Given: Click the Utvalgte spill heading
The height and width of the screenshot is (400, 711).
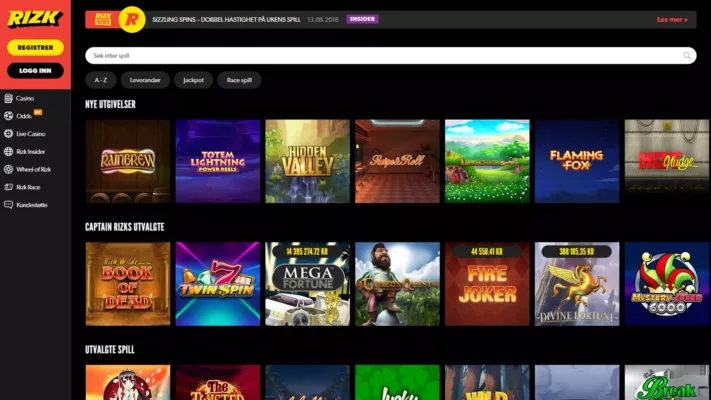Looking at the screenshot, I should tap(110, 350).
